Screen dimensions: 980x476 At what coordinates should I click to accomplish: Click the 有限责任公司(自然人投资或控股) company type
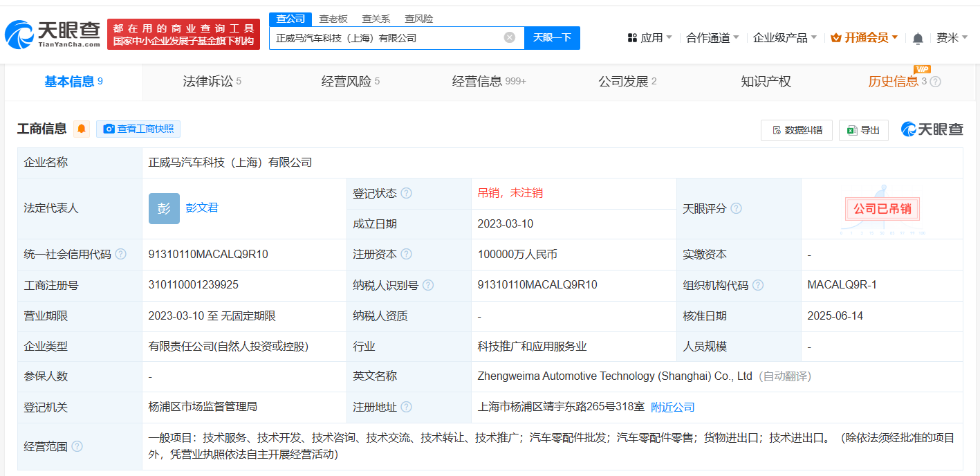click(x=228, y=346)
